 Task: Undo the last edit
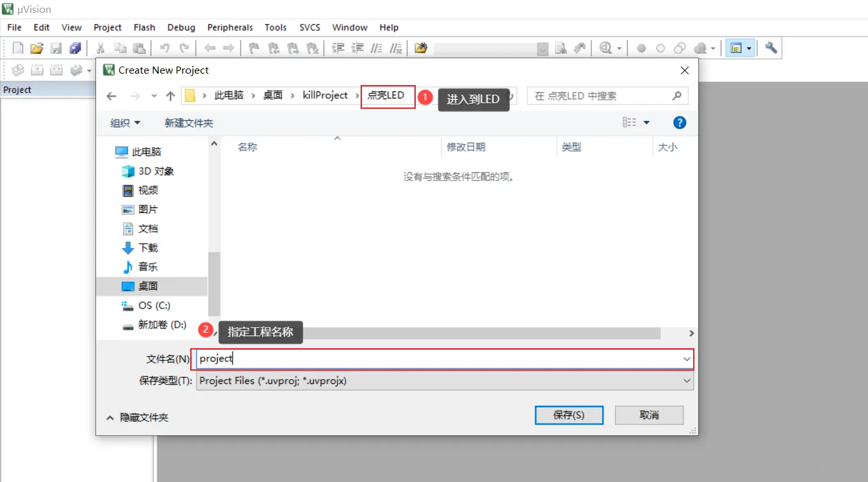point(165,47)
